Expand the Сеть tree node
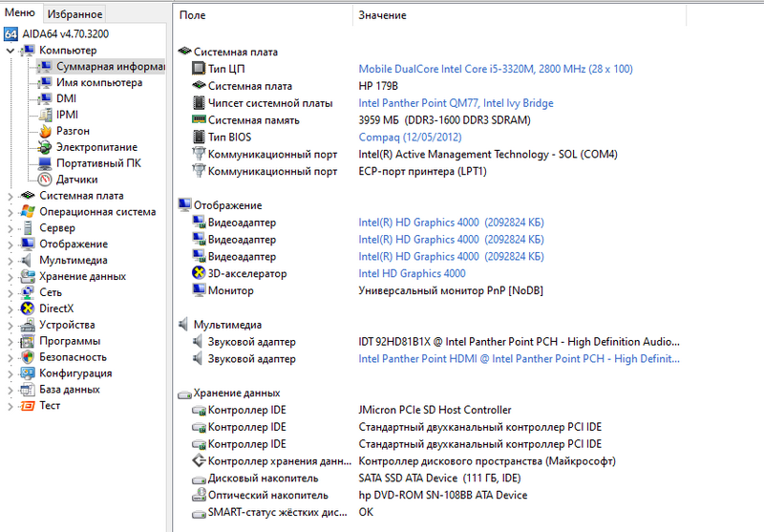 pos(11,293)
